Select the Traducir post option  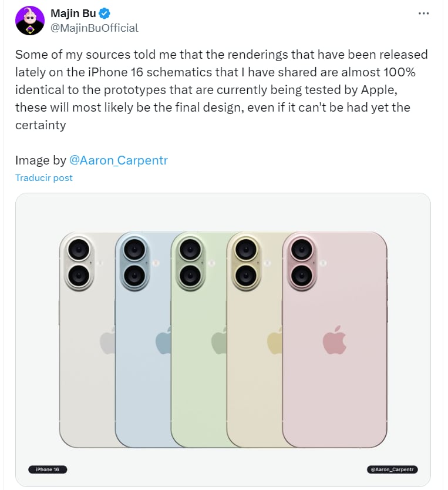[43, 177]
